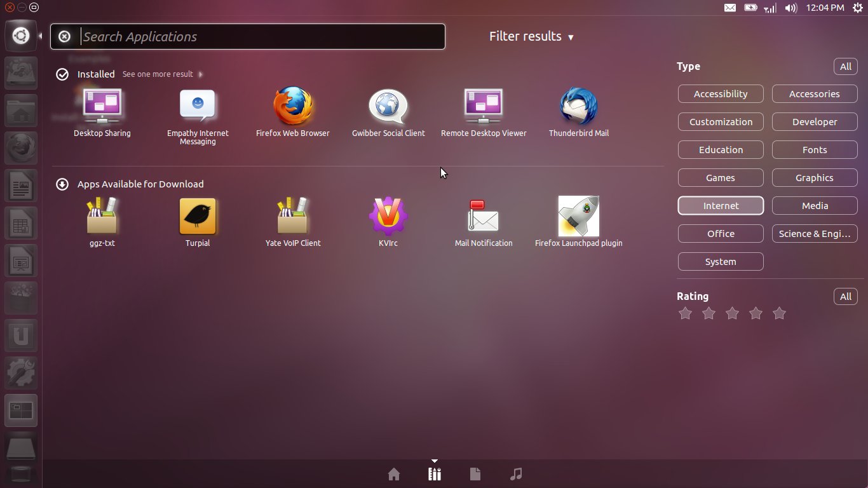868x488 pixels.
Task: Toggle the Media type filter
Action: pos(815,206)
